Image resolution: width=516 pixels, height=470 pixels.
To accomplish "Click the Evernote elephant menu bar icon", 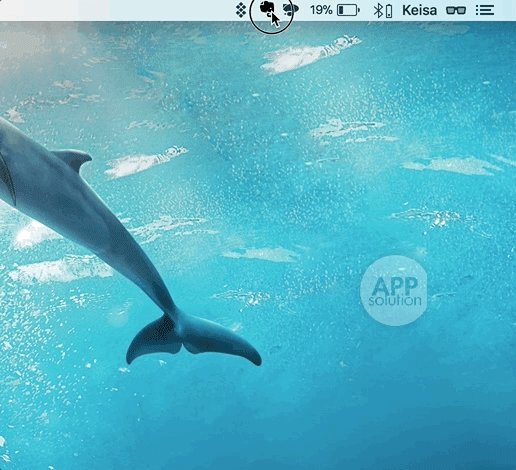I will coord(267,9).
